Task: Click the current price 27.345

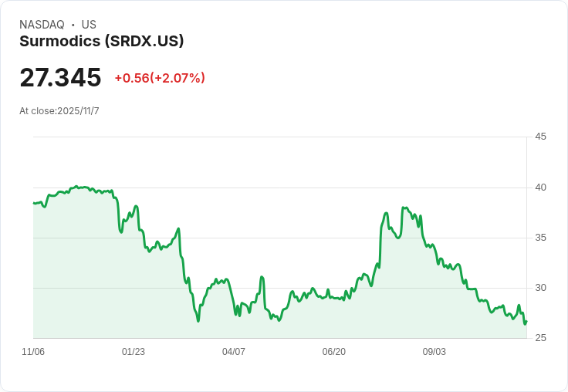Action: tap(60, 78)
